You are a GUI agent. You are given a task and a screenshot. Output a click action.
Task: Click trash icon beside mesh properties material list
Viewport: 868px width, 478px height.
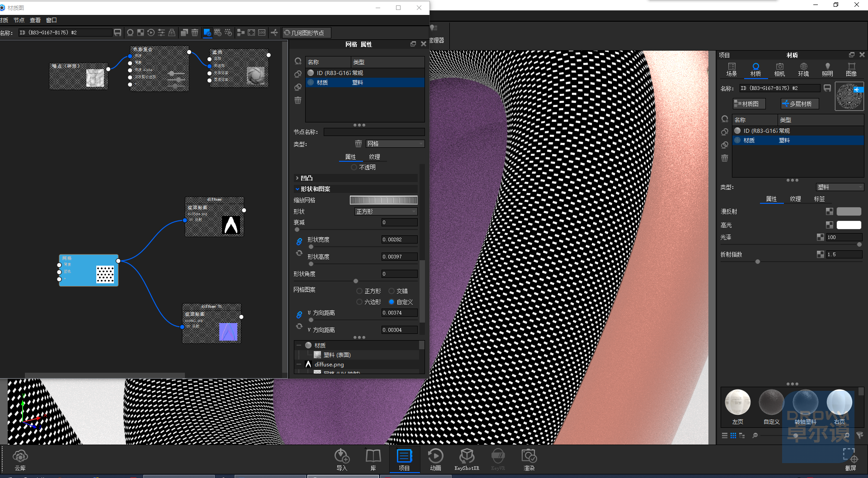click(298, 100)
